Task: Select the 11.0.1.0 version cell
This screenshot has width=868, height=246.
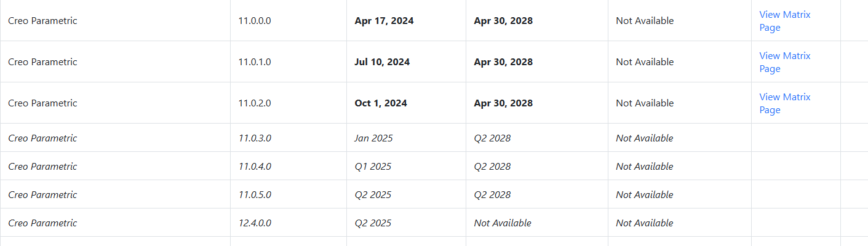Action: [255, 62]
